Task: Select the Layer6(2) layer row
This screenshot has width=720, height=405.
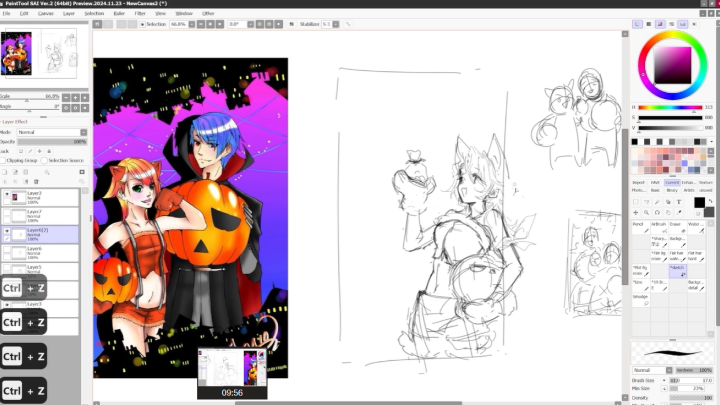Action: point(40,235)
